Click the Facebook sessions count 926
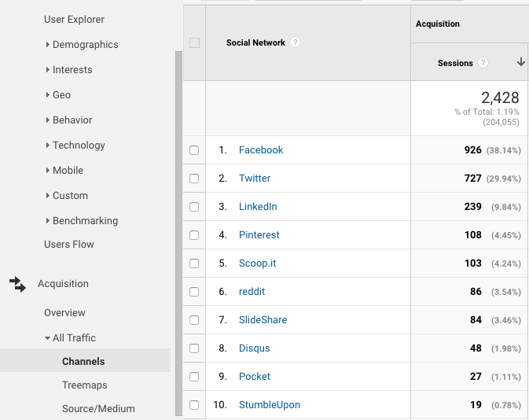 pos(472,150)
